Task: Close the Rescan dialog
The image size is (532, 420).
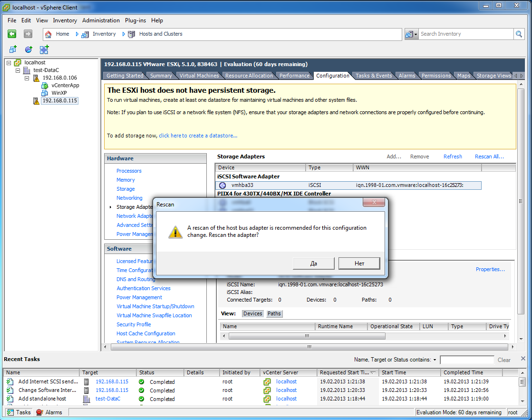Action: pos(374,202)
